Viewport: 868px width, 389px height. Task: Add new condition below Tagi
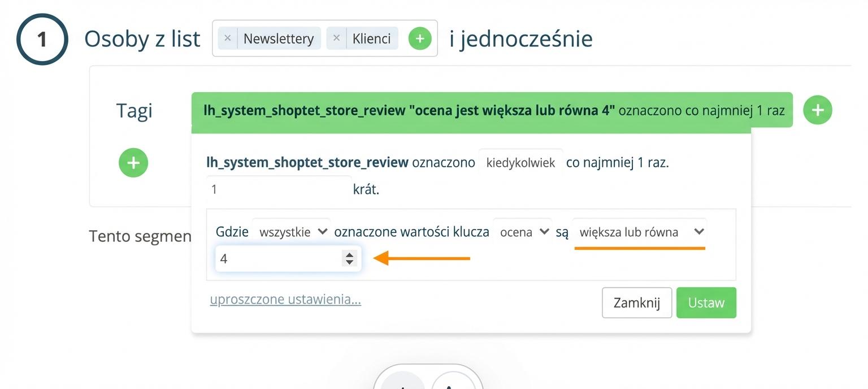coord(133,163)
